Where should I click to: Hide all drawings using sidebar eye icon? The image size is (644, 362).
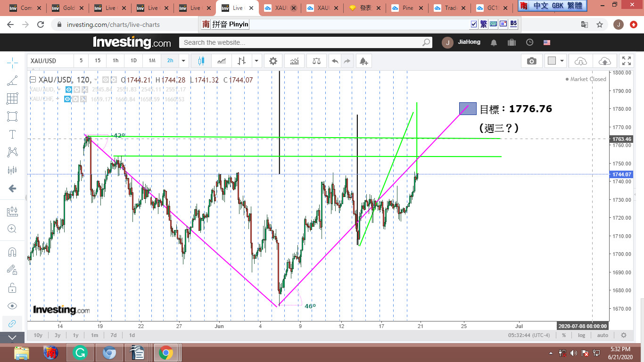pos(12,306)
